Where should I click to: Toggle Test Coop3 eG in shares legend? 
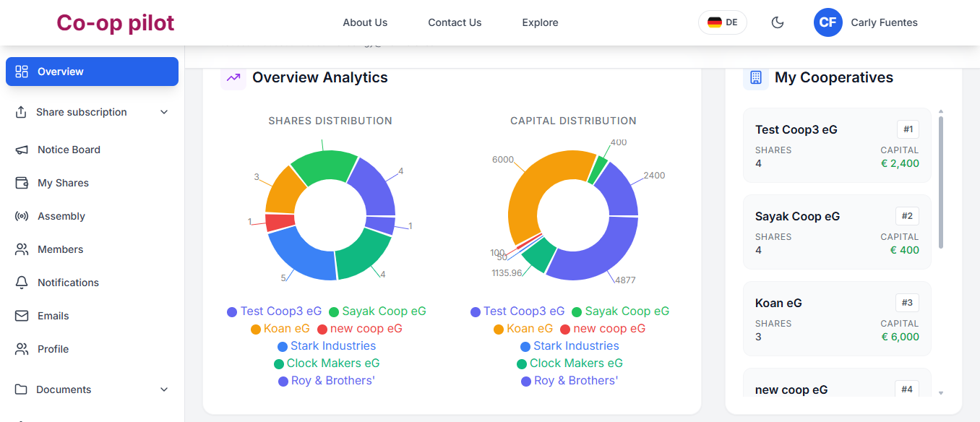(x=274, y=311)
